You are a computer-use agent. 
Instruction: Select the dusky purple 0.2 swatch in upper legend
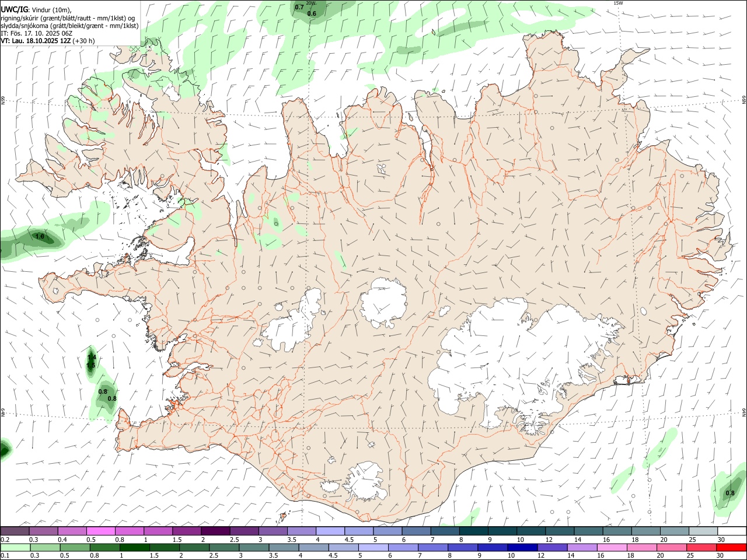click(15, 531)
